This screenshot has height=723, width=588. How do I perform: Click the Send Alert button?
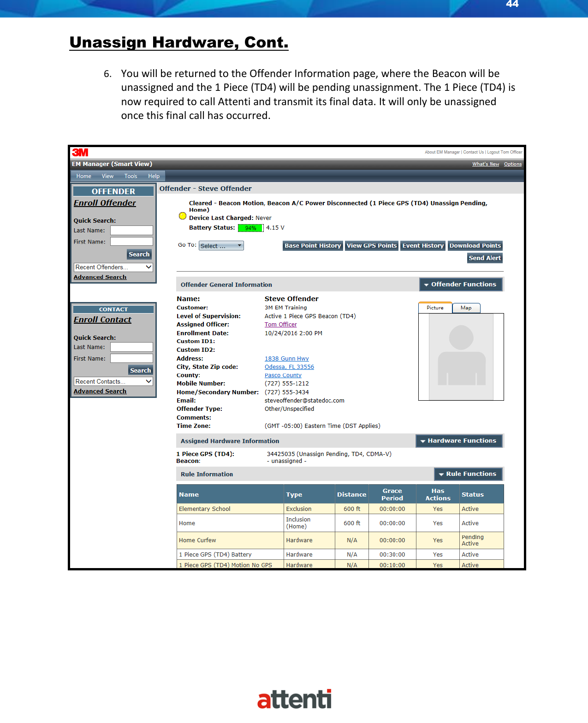click(x=485, y=258)
